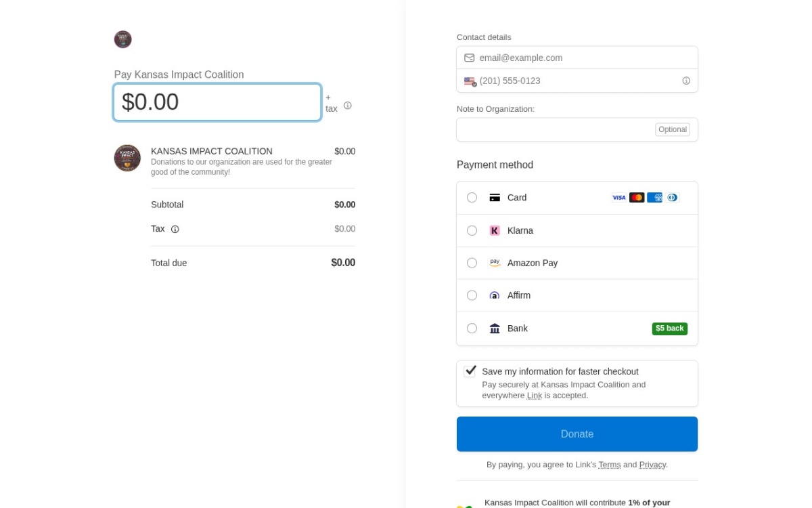
Task: Choose the Bank radio button option
Action: pyautogui.click(x=472, y=329)
